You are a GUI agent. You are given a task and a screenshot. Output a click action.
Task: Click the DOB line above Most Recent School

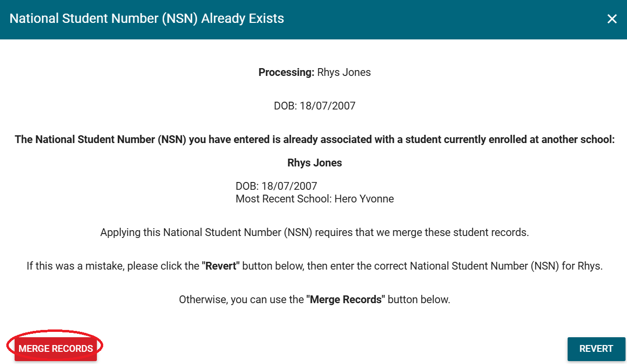click(276, 186)
